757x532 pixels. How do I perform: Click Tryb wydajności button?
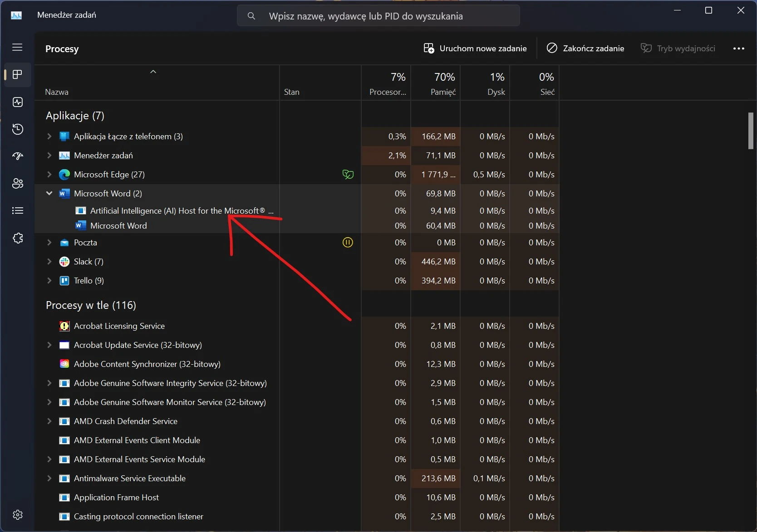click(x=678, y=48)
